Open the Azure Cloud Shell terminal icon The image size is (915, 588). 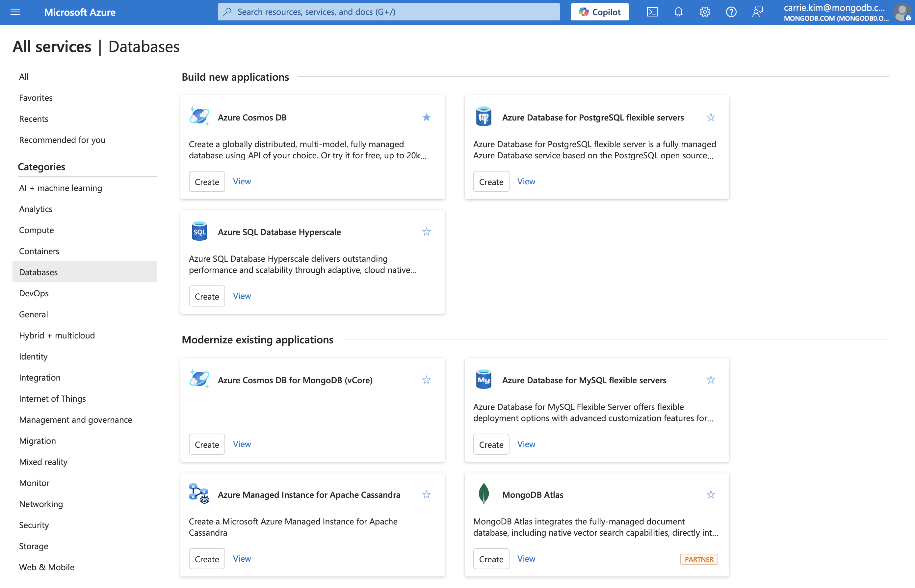(x=652, y=12)
